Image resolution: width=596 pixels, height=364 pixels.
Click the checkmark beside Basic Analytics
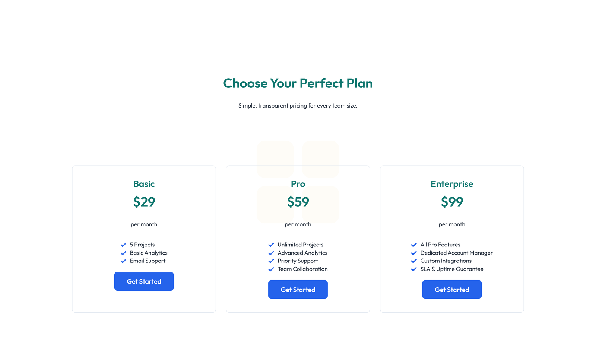123,253
